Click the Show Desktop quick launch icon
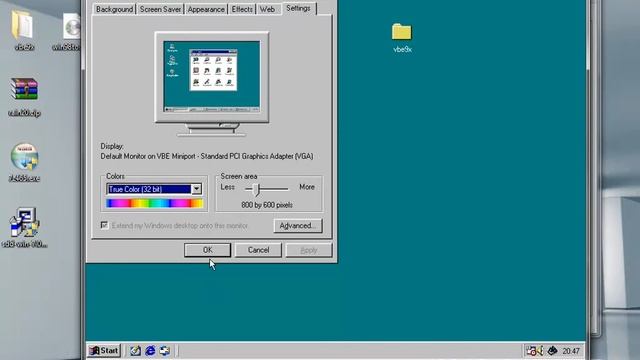The image size is (640, 360). tap(136, 351)
